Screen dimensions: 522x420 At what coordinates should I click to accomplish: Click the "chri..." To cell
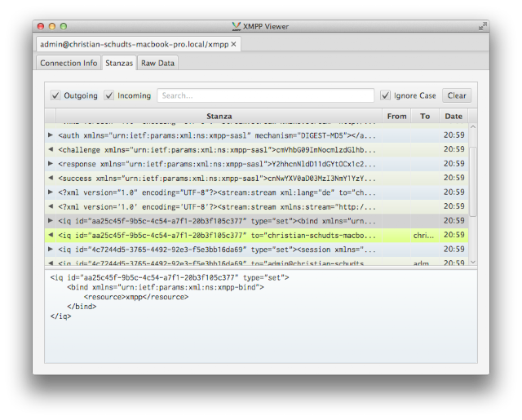pyautogui.click(x=424, y=236)
